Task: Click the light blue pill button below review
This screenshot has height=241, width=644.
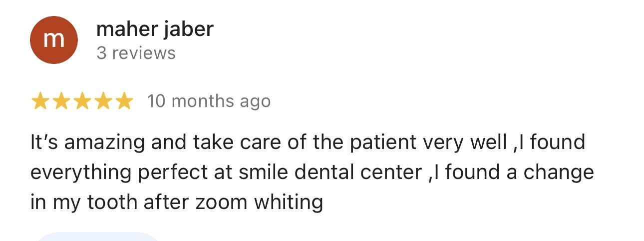Action: [98, 236]
